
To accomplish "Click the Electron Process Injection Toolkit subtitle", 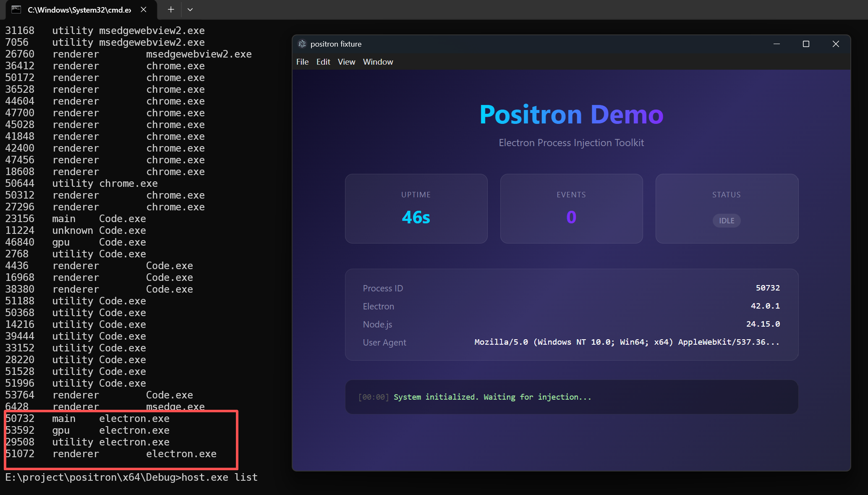I will click(x=571, y=143).
